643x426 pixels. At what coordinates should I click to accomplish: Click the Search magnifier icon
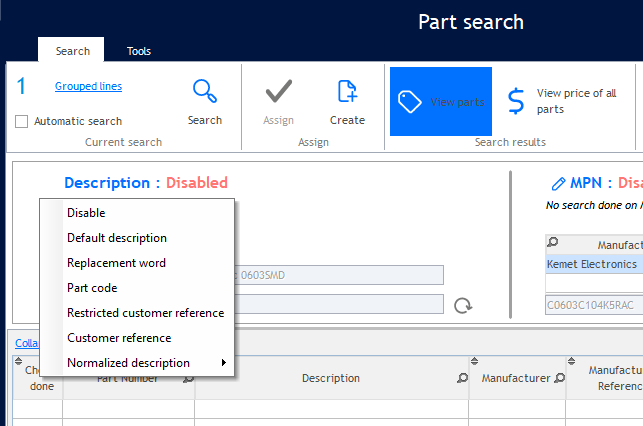pos(205,92)
